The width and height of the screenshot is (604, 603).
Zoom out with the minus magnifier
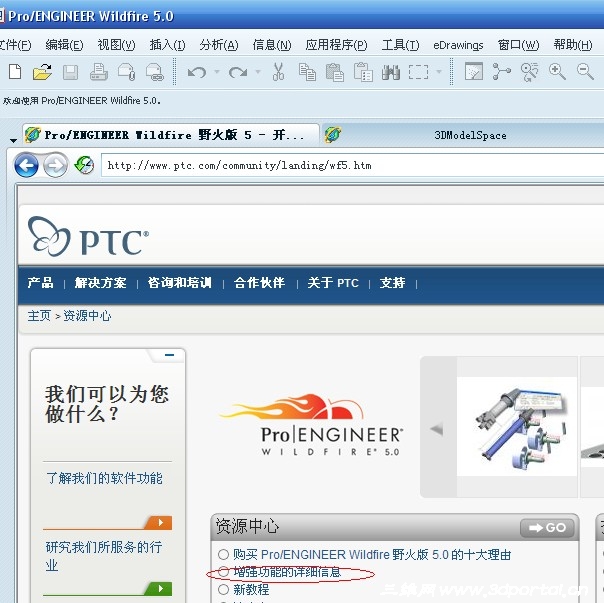[585, 72]
